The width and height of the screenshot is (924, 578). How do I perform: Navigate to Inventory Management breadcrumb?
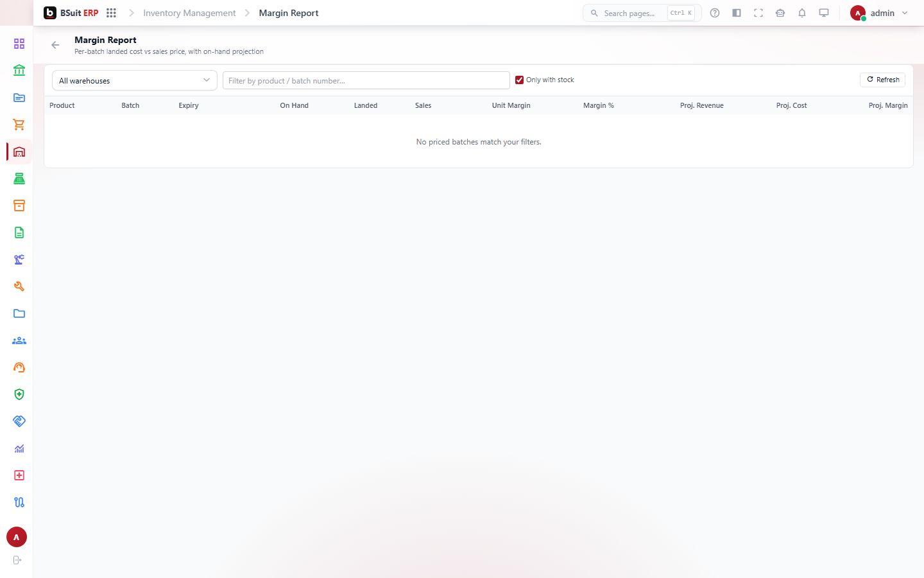pos(189,13)
